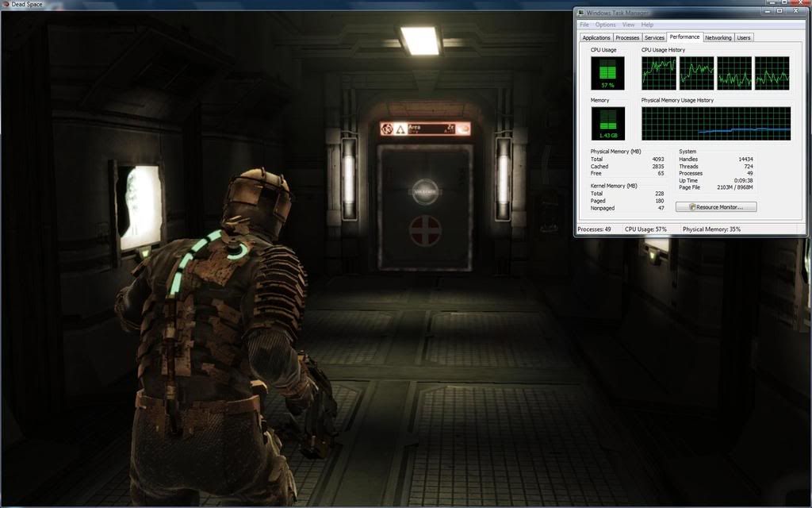The image size is (812, 508).
Task: Click the shield icon on Resource Monitor button
Action: click(x=691, y=207)
